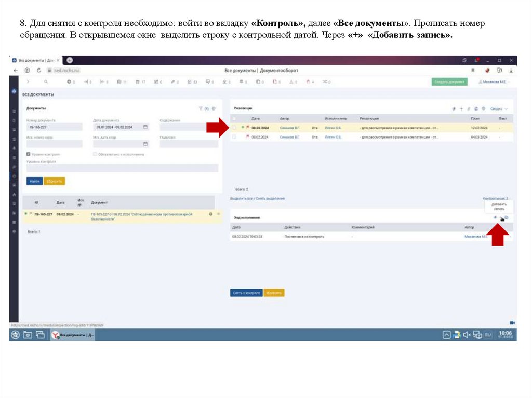This screenshot has width=532, height=398.
Task: Open the calendar picker next to Дата документа
Action: tap(146, 127)
